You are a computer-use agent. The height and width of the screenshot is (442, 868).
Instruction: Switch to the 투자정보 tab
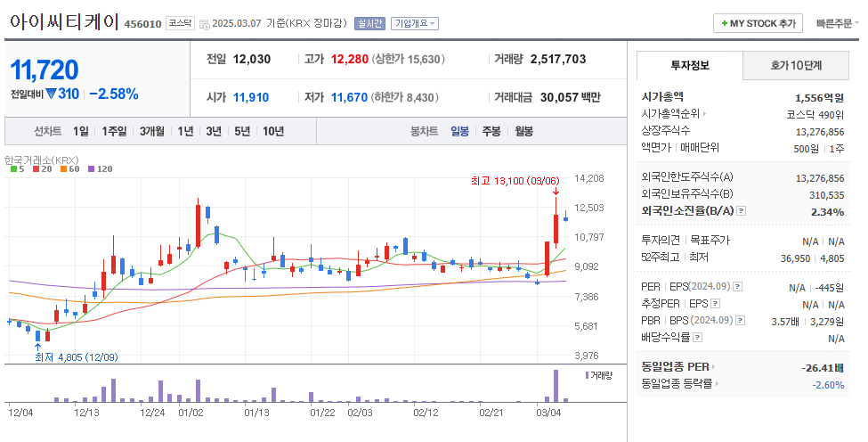690,65
